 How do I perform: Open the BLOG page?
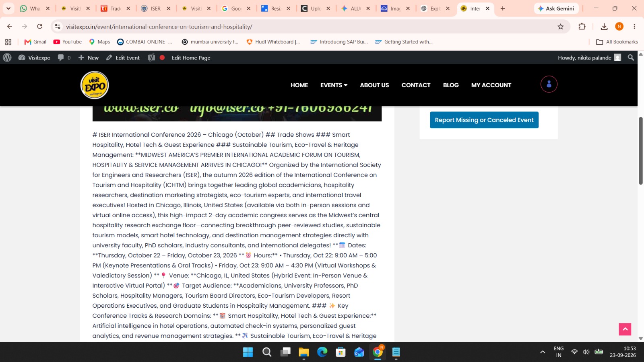(451, 85)
